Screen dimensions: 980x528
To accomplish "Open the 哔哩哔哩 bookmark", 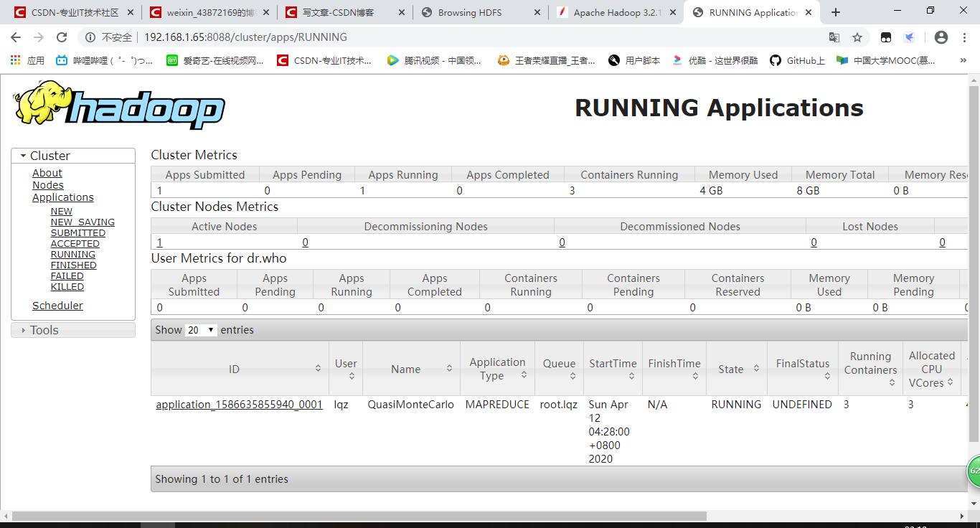I will click(105, 61).
